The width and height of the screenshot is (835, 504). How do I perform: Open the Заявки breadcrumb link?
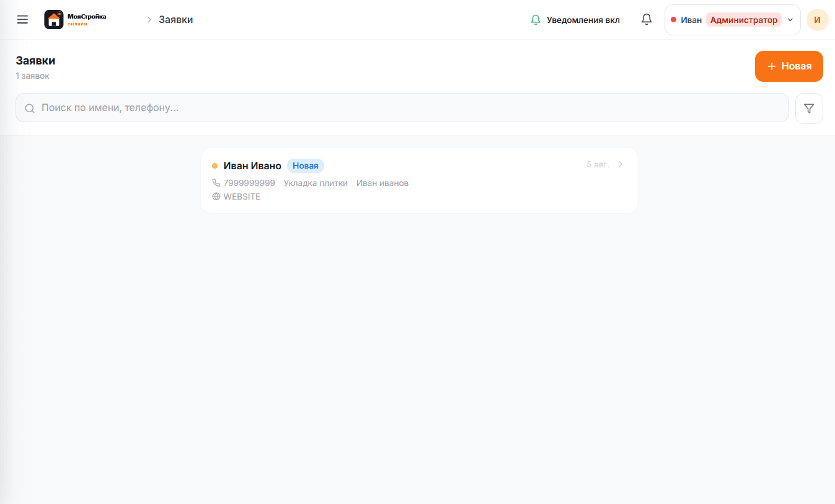[x=176, y=20]
